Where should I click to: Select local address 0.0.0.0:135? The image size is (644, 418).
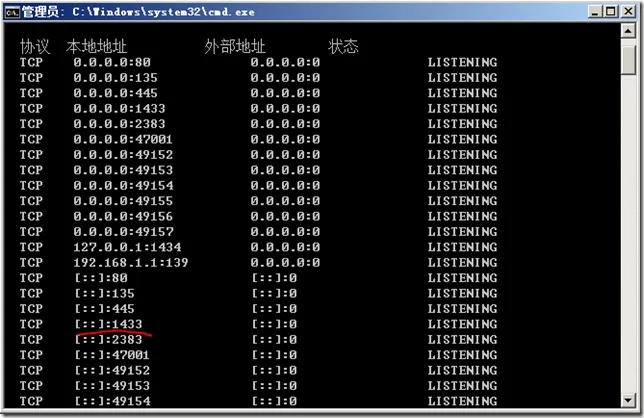115,78
